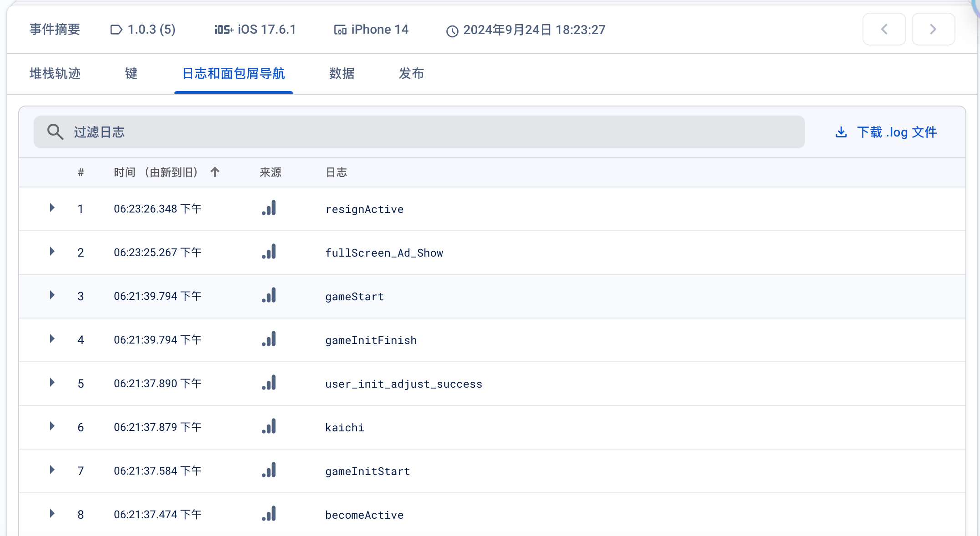
Task: Click the analytics source icon for gameStart
Action: [269, 296]
